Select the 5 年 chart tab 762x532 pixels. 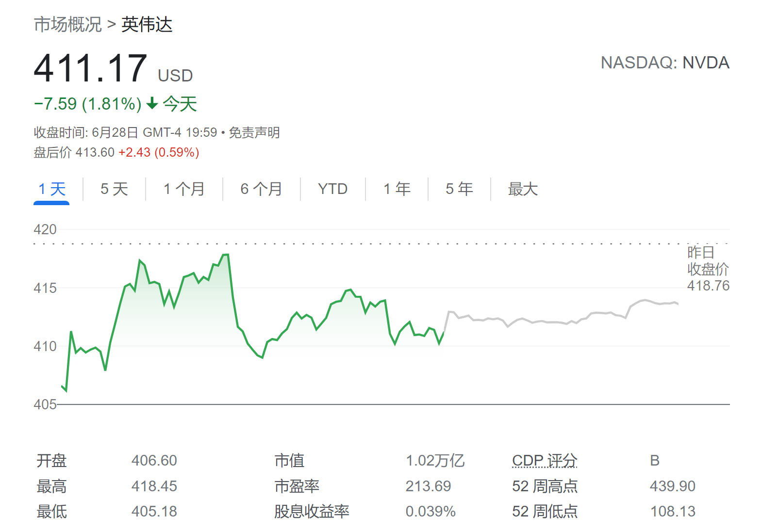pos(459,189)
